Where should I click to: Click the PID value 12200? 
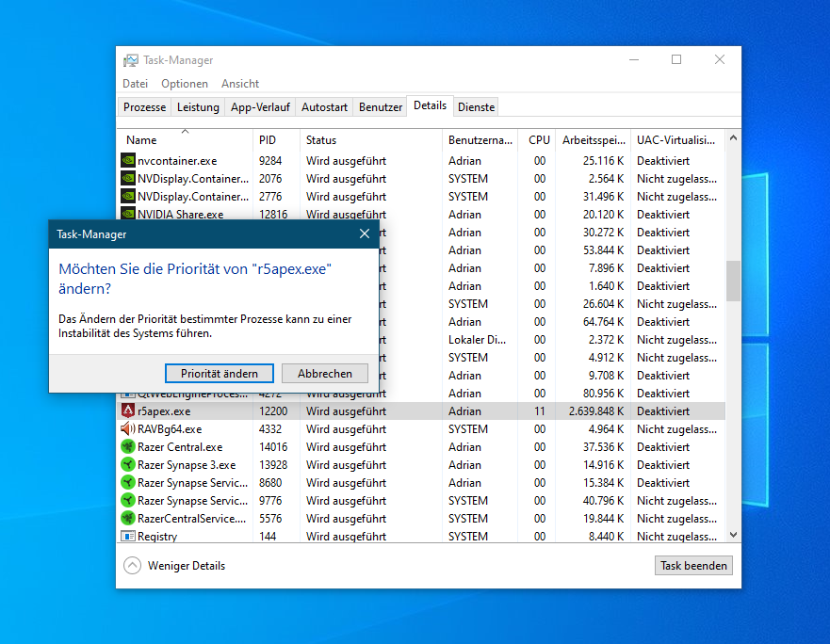tap(273, 411)
